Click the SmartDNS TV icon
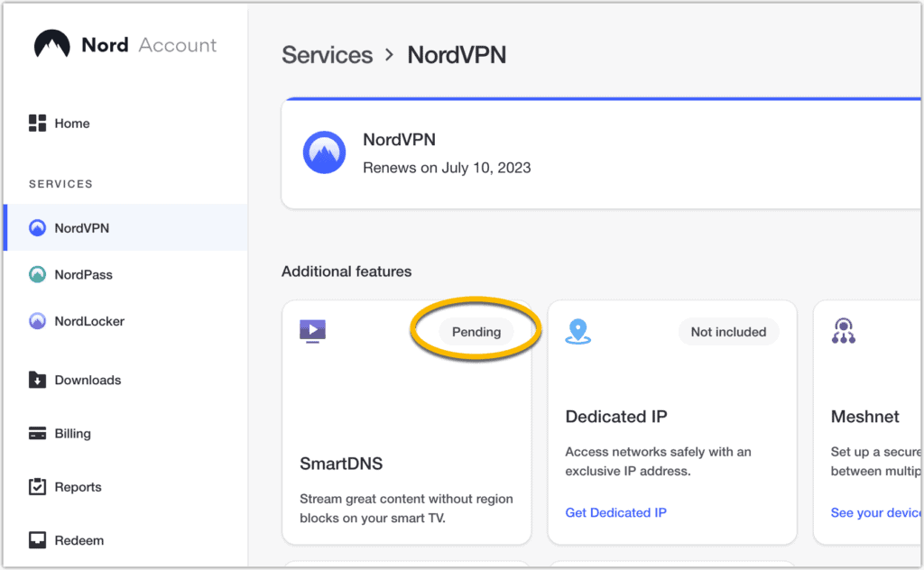 [x=312, y=331]
